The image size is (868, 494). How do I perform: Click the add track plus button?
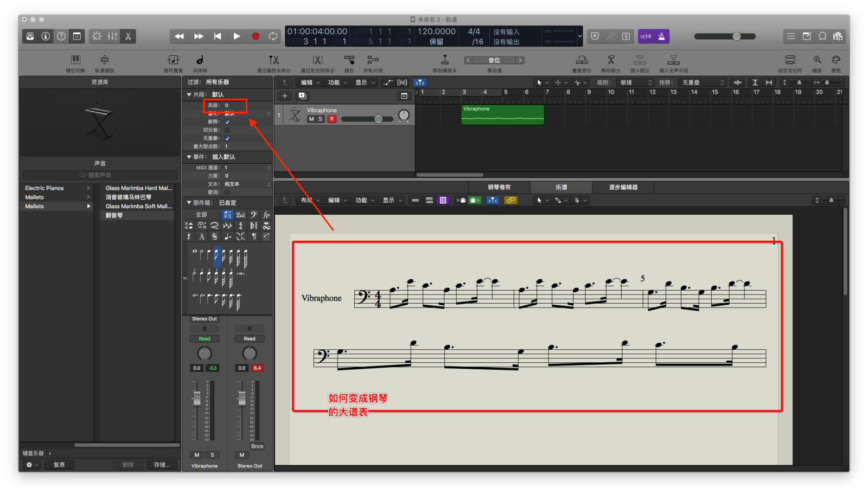[x=285, y=96]
